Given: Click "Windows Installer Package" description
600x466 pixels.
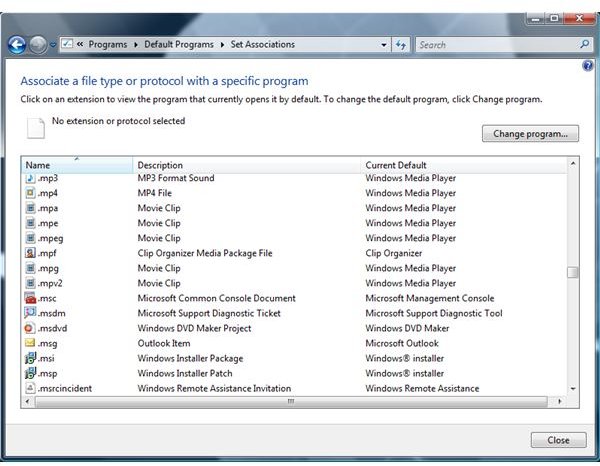Looking at the screenshot, I should pos(190,358).
